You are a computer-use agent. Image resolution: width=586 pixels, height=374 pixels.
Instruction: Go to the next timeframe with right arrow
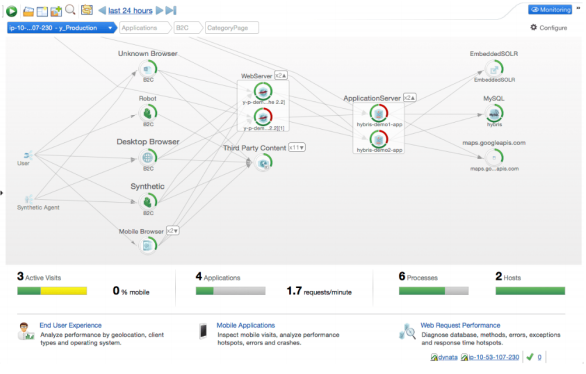point(159,10)
